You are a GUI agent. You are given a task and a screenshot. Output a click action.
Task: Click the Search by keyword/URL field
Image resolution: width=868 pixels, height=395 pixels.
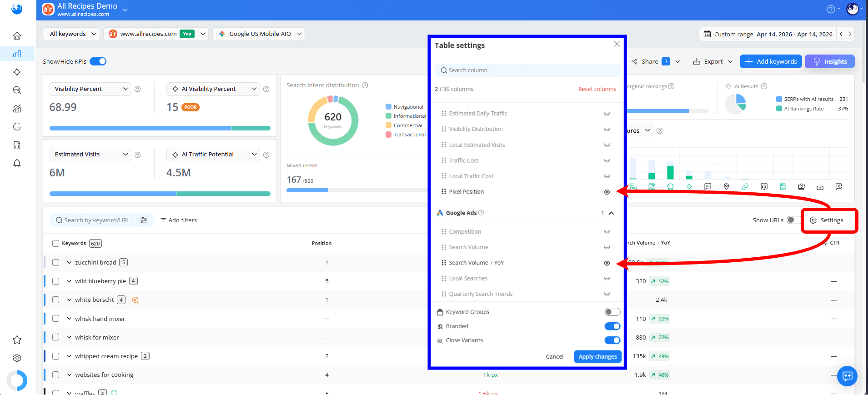click(97, 220)
